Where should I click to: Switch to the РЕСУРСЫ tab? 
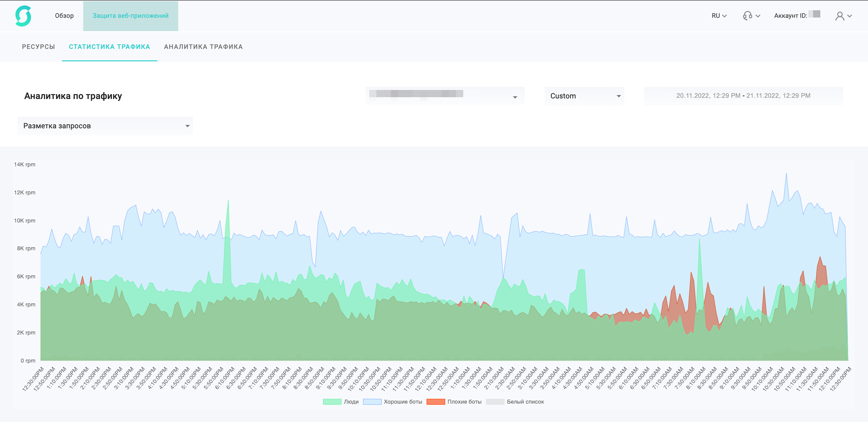(38, 46)
